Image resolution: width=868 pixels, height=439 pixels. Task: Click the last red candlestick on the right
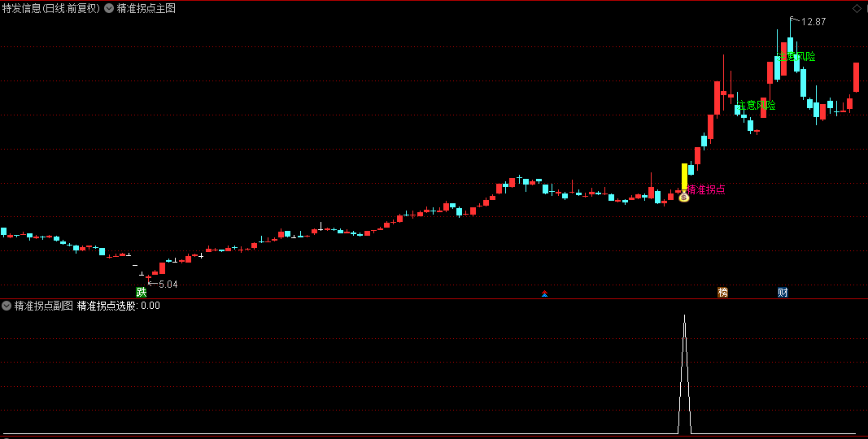tap(856, 77)
